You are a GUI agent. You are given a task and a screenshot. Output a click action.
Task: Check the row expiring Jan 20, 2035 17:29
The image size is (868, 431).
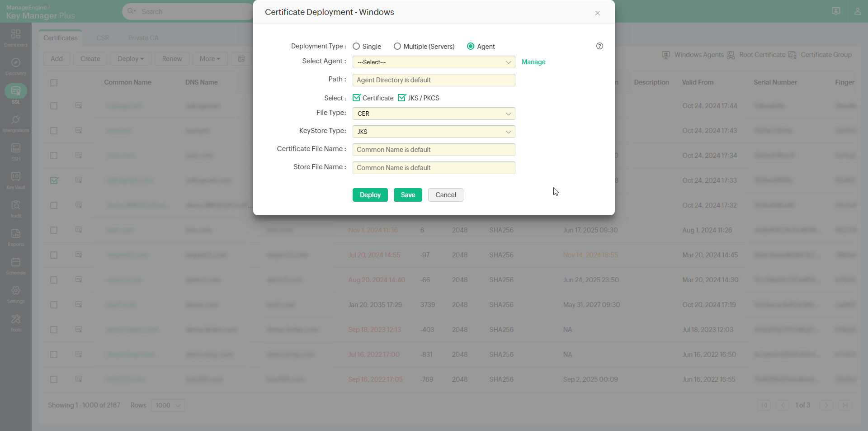click(x=54, y=305)
